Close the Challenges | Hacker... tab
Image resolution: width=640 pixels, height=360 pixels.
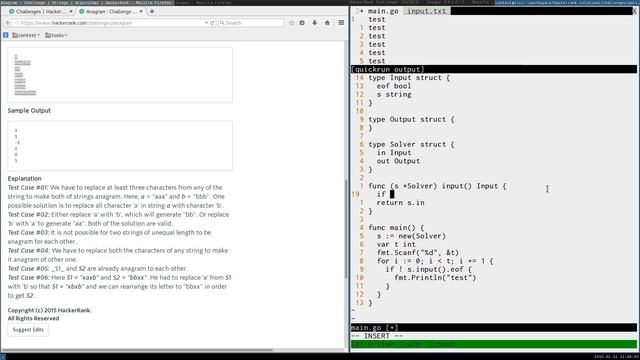tap(71, 11)
